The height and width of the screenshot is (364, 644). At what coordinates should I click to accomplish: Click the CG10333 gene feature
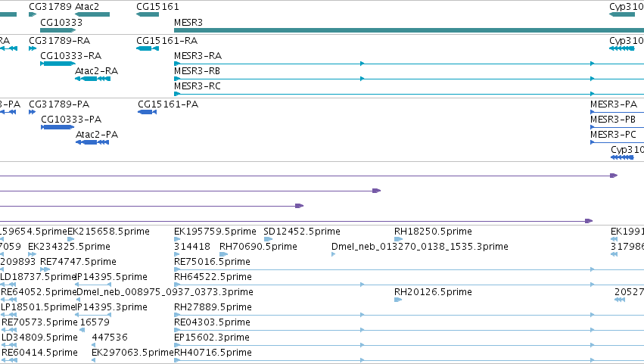[58, 30]
